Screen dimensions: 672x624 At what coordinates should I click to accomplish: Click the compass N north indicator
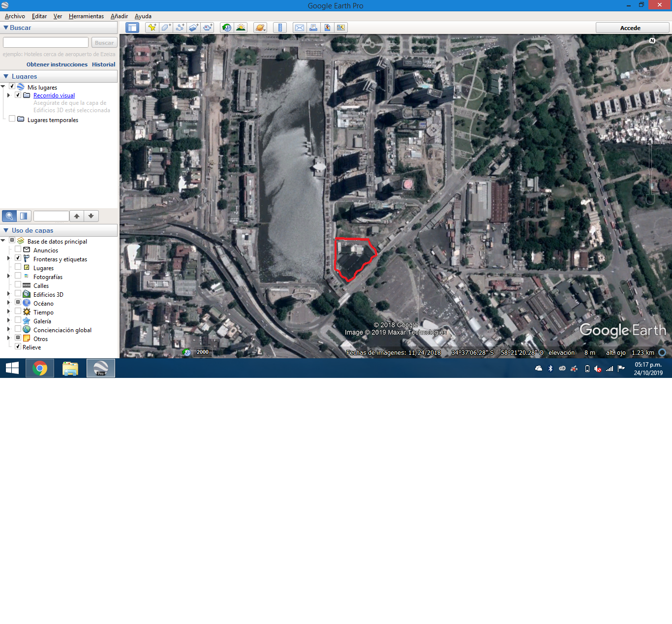tap(652, 40)
